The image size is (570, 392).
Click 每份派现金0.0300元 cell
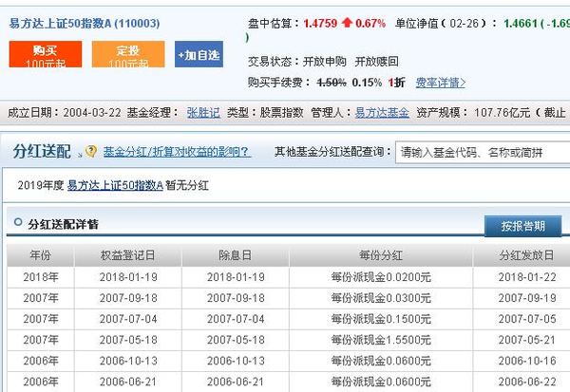click(381, 298)
